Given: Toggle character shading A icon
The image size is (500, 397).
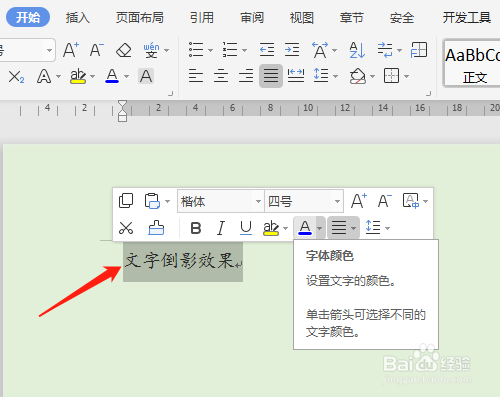Looking at the screenshot, I should [146, 76].
